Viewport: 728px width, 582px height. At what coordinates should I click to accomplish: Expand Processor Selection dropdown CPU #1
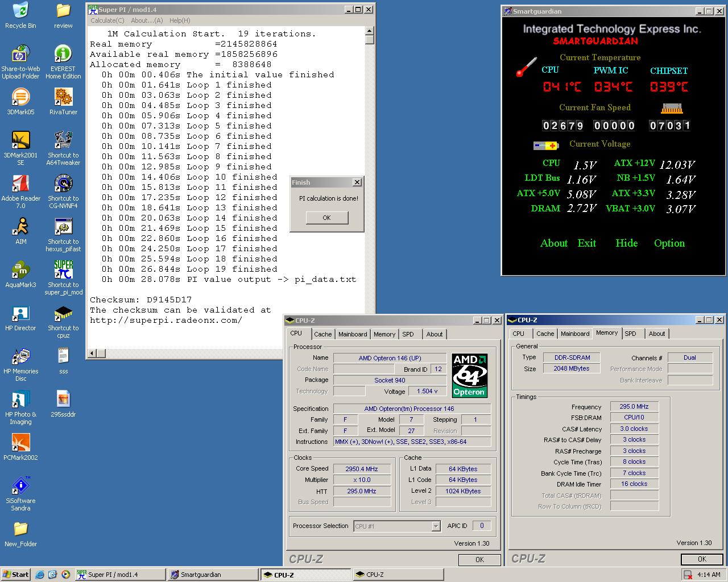pyautogui.click(x=436, y=526)
